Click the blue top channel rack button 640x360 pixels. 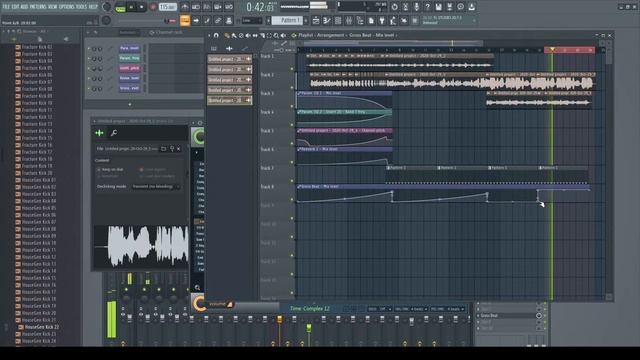[x=129, y=48]
